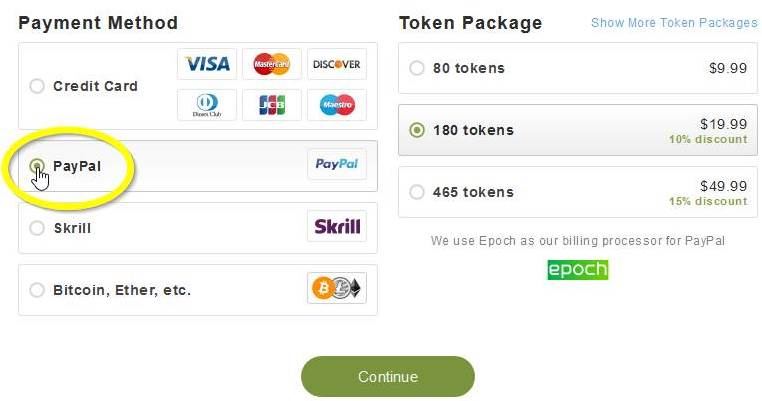Select the 180 tokens radio button

tap(416, 130)
